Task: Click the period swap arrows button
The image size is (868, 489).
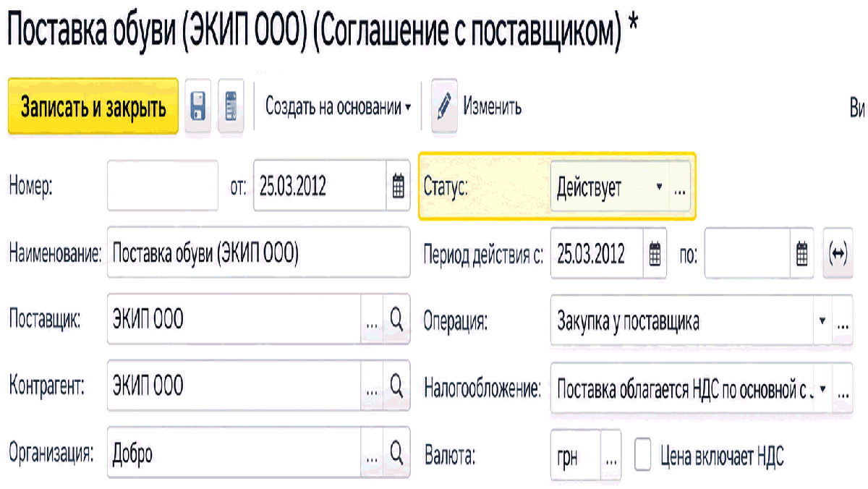Action: click(838, 254)
